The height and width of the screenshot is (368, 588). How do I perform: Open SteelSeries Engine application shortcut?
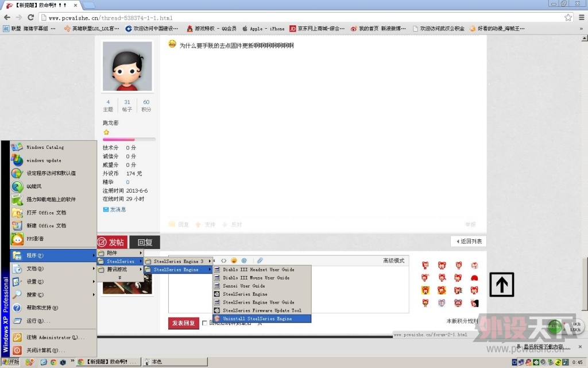coord(262,294)
